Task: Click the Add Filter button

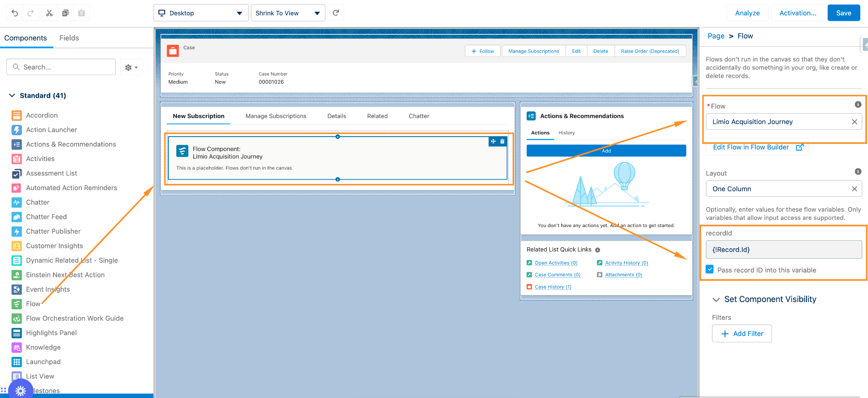Action: coord(742,334)
